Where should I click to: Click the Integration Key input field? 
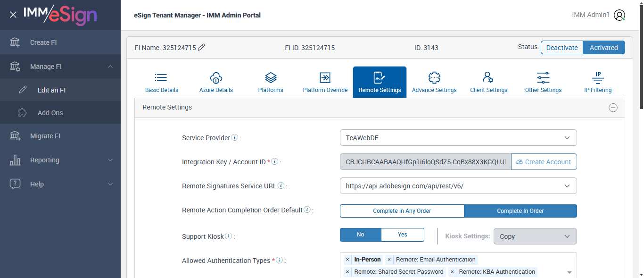click(425, 162)
